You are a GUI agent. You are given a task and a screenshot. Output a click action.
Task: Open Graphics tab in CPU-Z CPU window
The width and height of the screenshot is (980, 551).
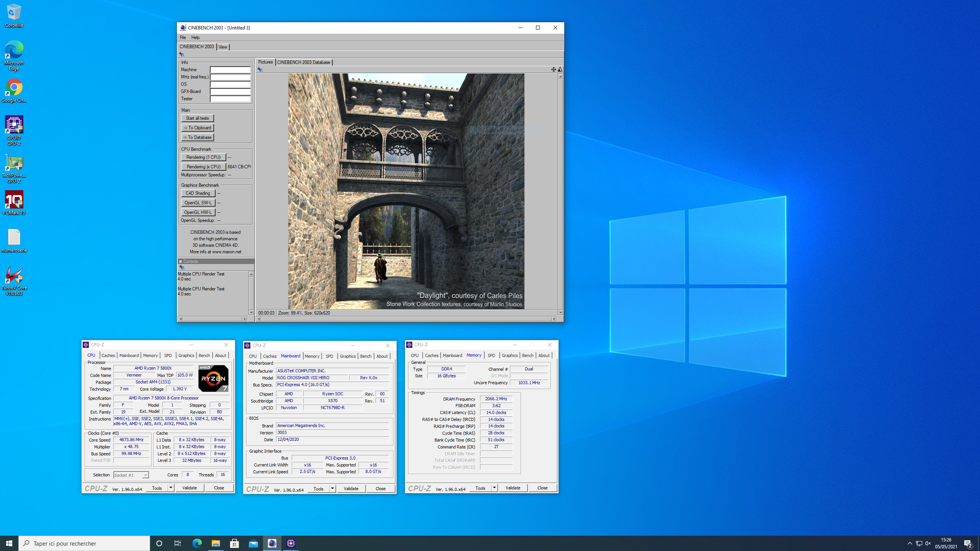pyautogui.click(x=186, y=355)
